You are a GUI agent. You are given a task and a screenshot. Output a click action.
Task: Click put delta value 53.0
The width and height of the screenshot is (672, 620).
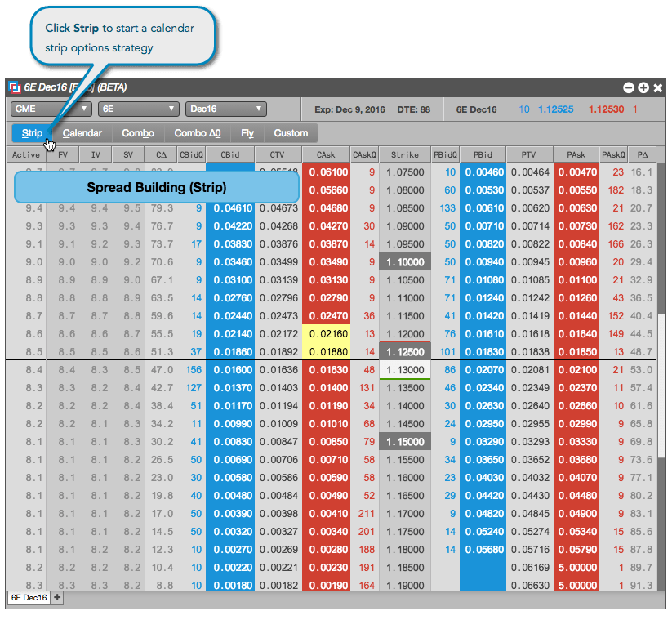point(641,369)
